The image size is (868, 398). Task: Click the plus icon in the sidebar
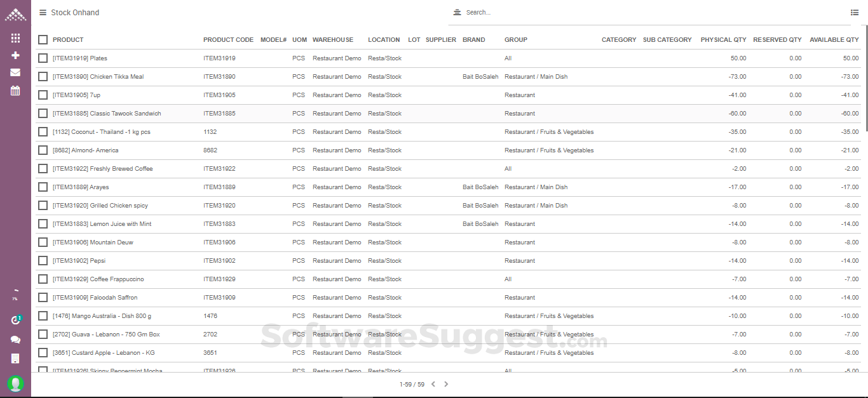tap(15, 55)
